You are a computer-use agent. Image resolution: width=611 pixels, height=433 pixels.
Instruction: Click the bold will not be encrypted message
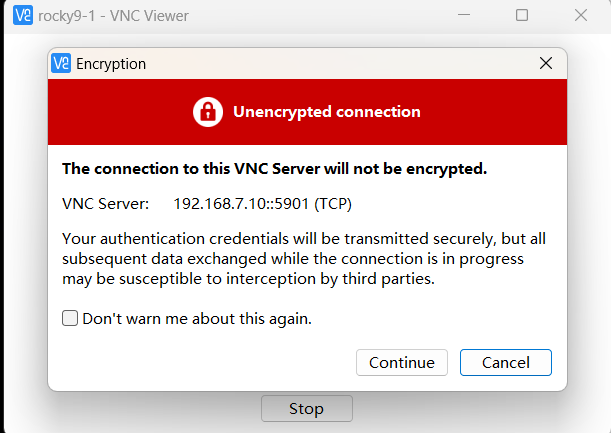[274, 168]
